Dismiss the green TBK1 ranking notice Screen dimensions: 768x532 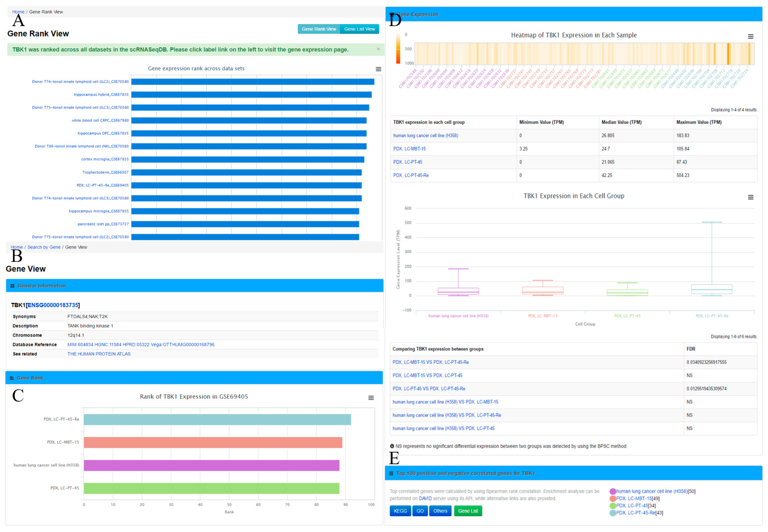(378, 49)
